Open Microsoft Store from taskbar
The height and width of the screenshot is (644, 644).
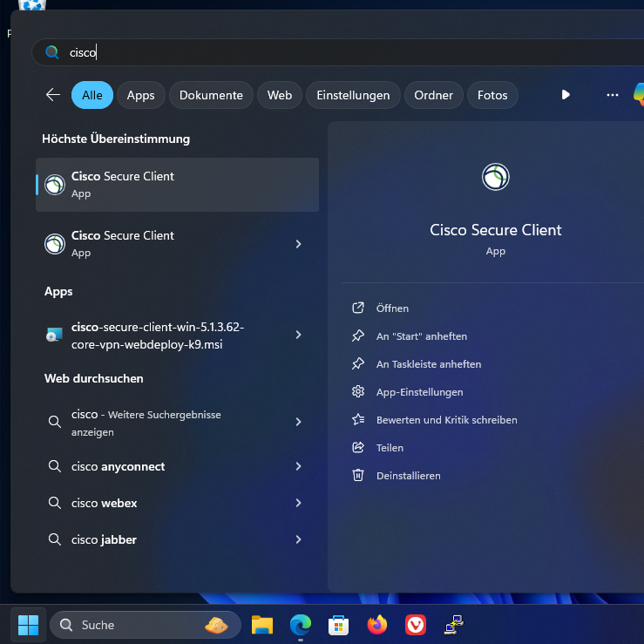click(338, 625)
